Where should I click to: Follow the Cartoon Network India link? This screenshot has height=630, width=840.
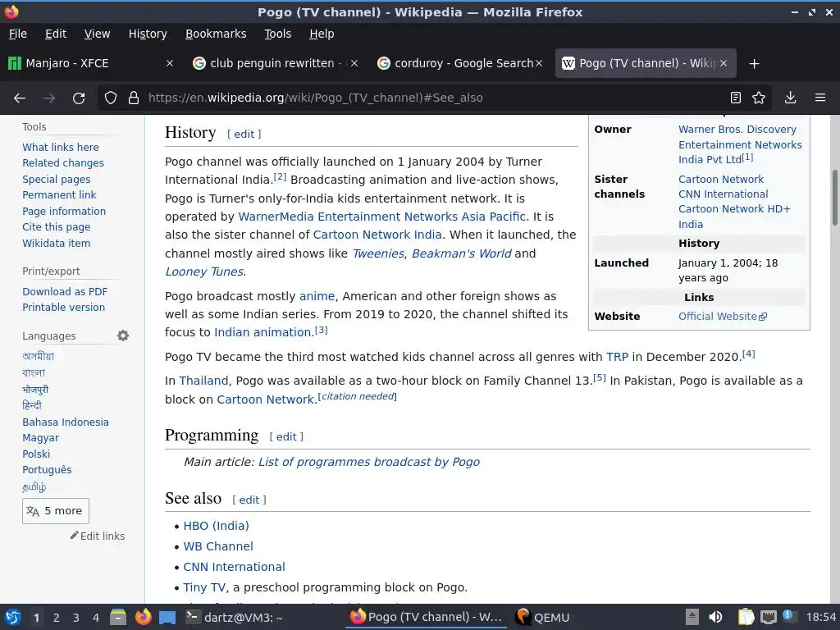(x=377, y=235)
